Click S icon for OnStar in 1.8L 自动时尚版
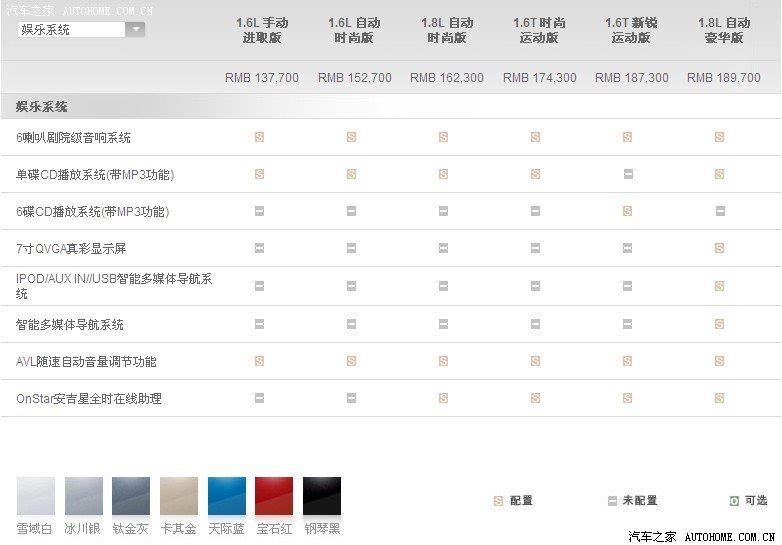The width and height of the screenshot is (782, 545). (x=443, y=398)
